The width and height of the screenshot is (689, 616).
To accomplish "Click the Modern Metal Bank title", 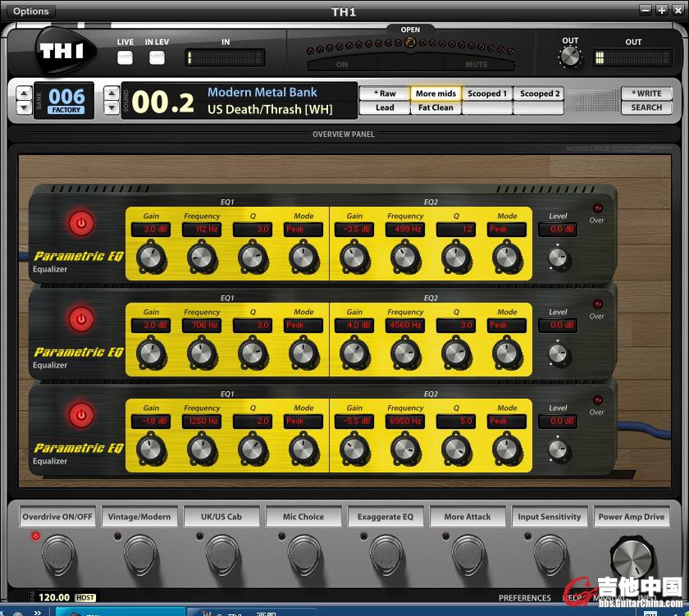I will click(262, 92).
